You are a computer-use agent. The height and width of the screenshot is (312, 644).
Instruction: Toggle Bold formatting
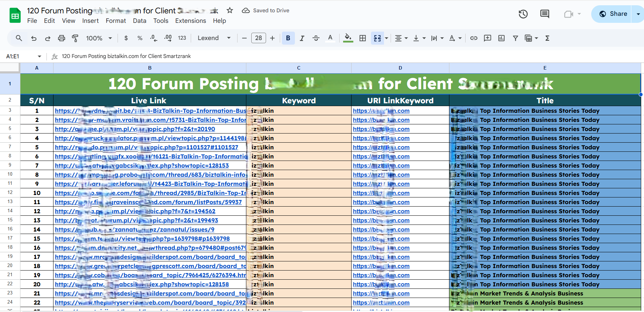[288, 38]
